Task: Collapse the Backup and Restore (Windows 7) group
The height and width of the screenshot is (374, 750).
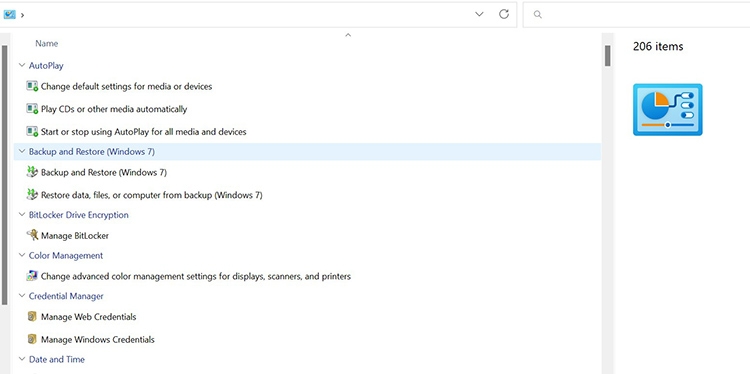Action: pos(22,151)
